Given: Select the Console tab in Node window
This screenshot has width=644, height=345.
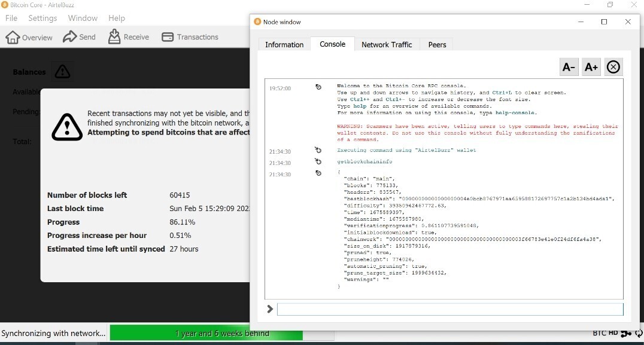Looking at the screenshot, I should point(332,44).
